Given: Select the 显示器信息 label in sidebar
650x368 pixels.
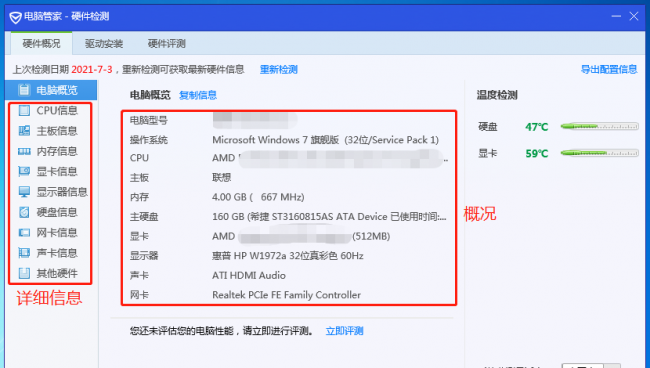Looking at the screenshot, I should 62,192.
